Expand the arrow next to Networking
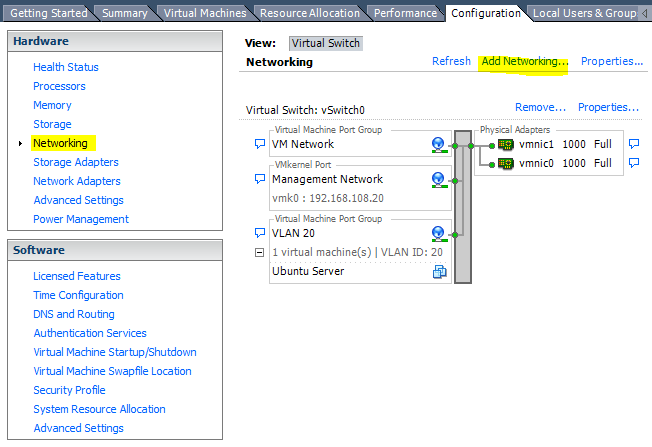The width and height of the screenshot is (652, 447). 20,143
